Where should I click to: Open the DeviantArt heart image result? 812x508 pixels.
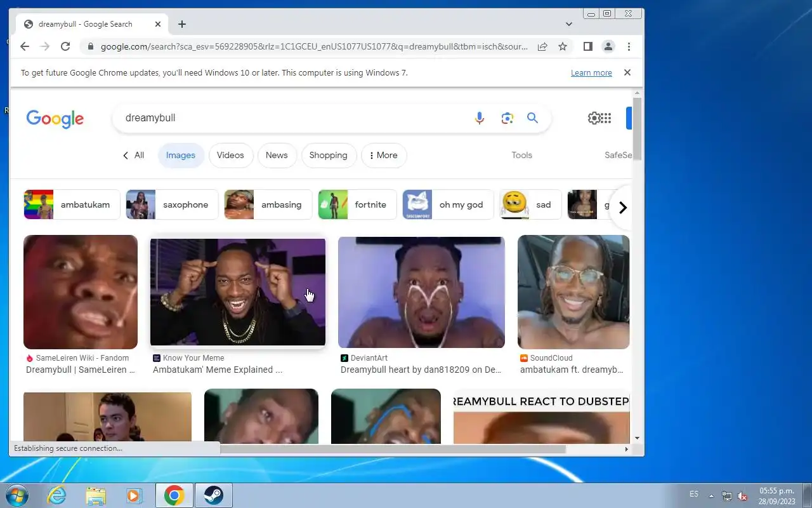point(421,292)
